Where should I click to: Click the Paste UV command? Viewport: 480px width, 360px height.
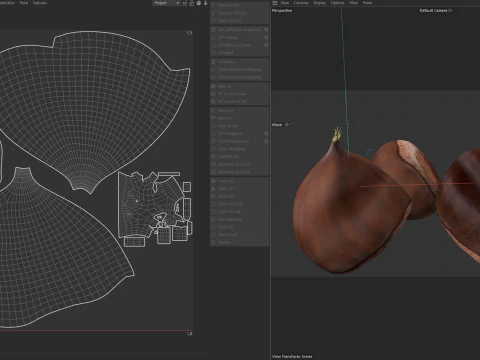click(240, 189)
